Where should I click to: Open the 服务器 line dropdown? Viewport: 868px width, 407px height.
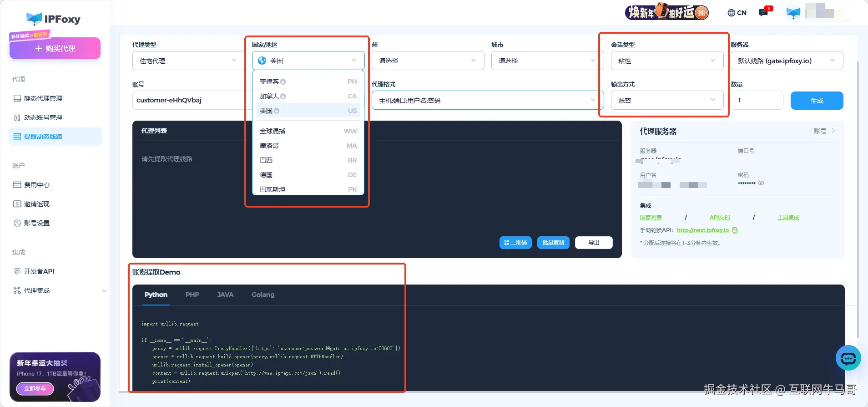tap(787, 61)
